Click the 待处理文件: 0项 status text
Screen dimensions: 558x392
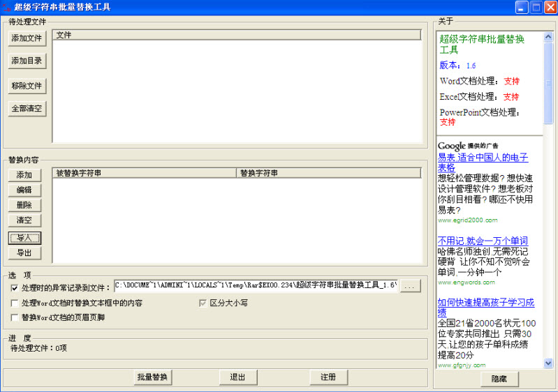[x=39, y=348]
